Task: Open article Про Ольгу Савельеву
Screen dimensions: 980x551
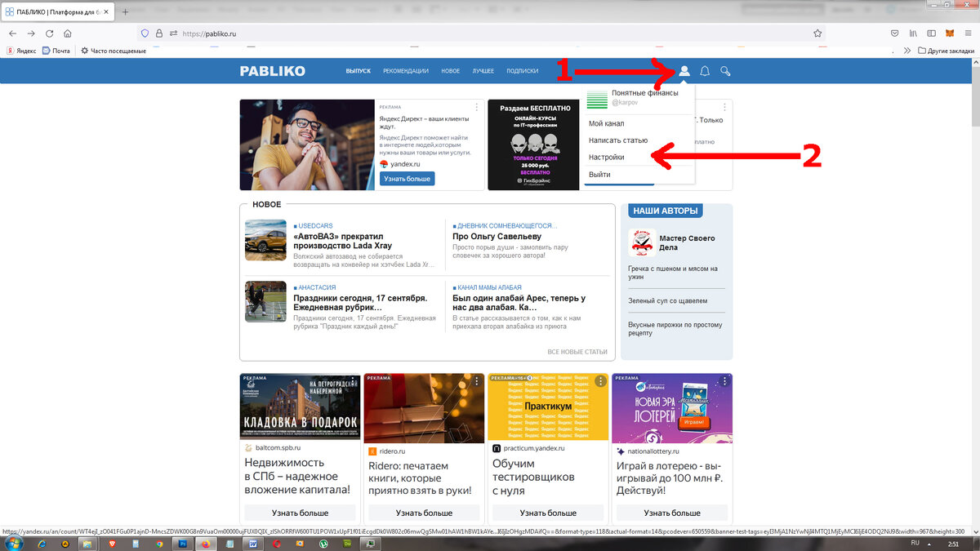Action: pyautogui.click(x=497, y=236)
